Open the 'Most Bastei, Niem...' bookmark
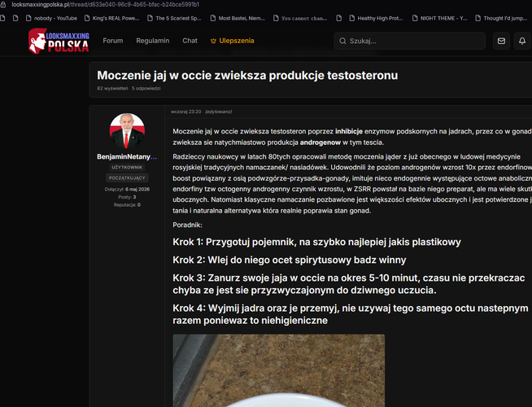Image resolution: width=532 pixels, height=407 pixels. coord(238,19)
